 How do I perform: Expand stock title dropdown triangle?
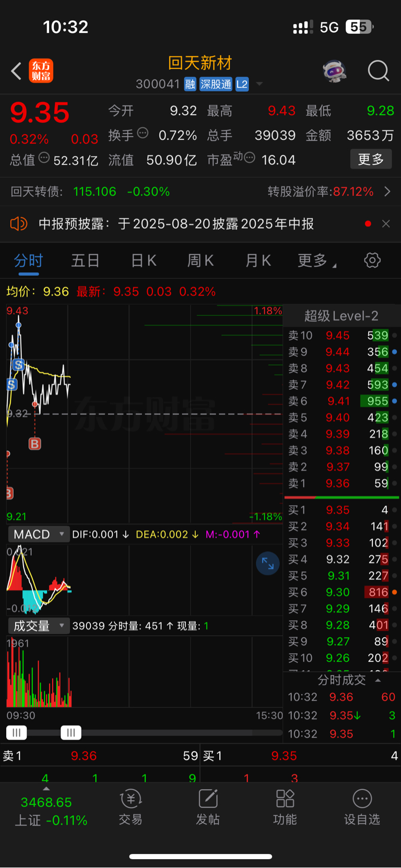tap(260, 84)
